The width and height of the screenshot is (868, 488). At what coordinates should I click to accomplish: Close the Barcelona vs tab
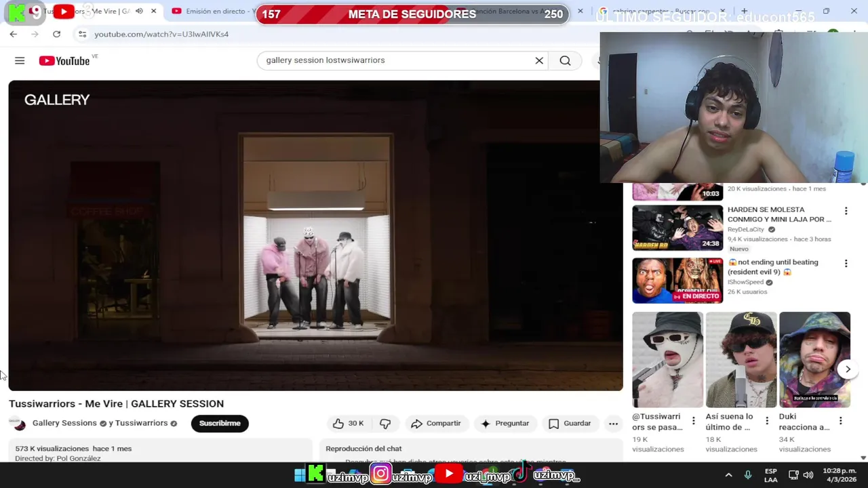(580, 11)
